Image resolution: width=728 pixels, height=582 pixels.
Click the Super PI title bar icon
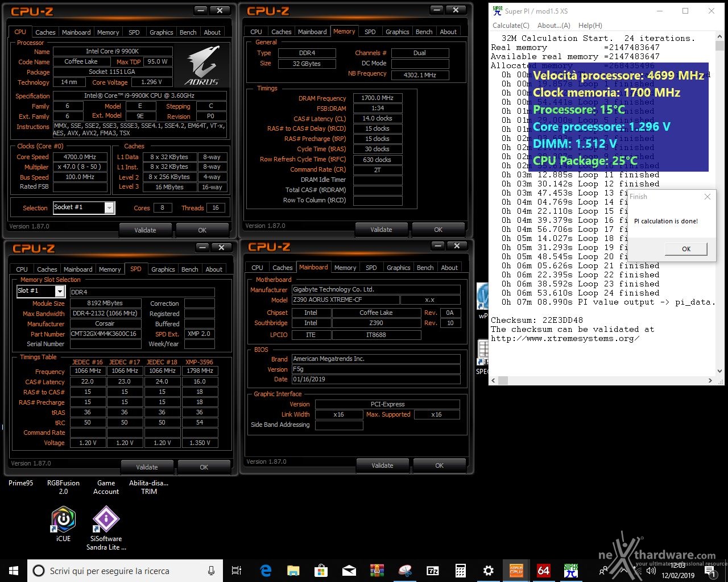click(497, 11)
